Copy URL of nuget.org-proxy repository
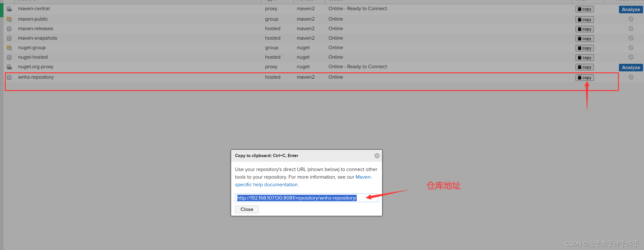 click(585, 67)
